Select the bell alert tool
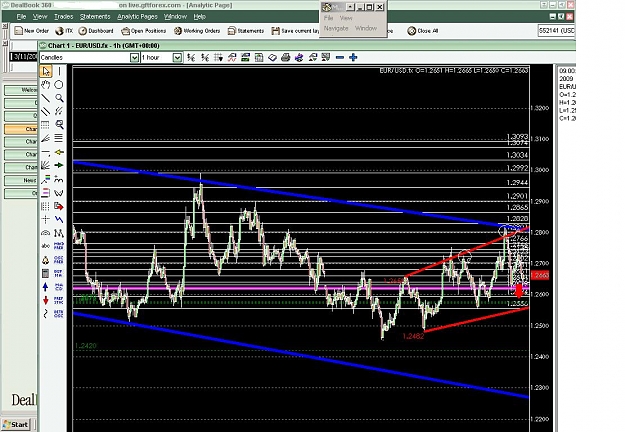Viewport: 625px width, 432px height. (x=46, y=260)
